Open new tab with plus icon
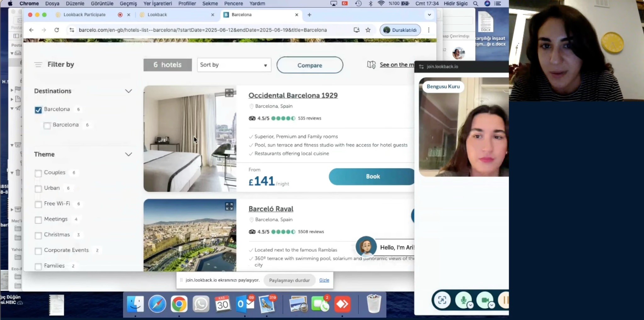The width and height of the screenshot is (644, 320). tap(309, 15)
